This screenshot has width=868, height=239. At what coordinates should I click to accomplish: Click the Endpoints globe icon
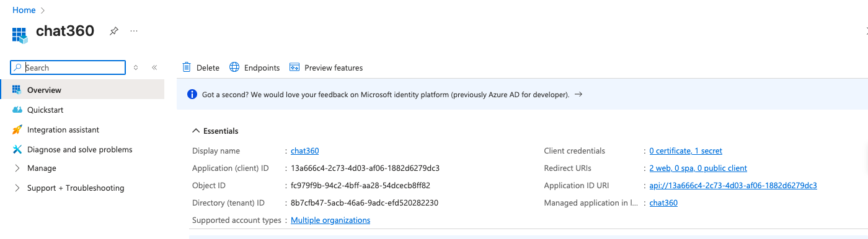tap(234, 67)
